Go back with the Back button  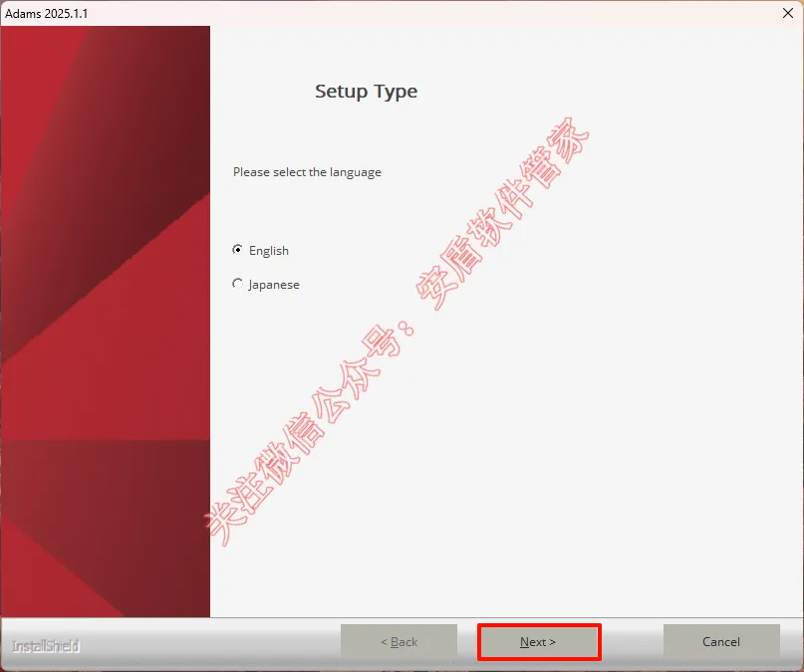[x=399, y=642]
